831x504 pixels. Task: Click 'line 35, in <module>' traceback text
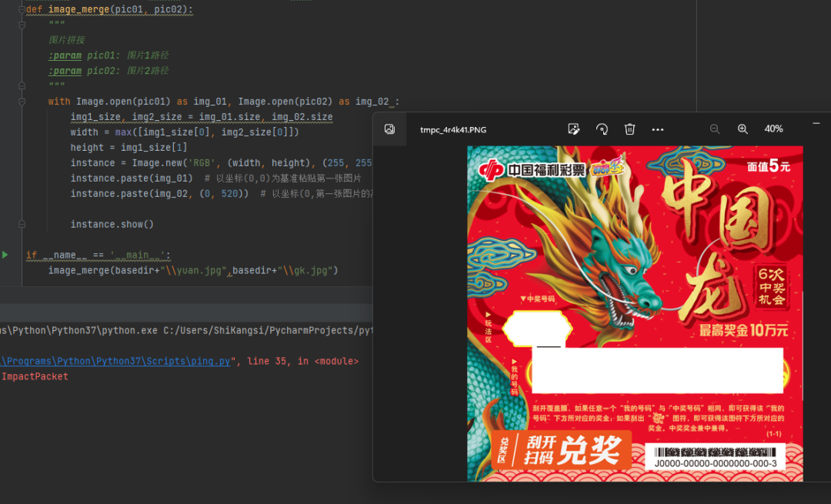tap(303, 361)
